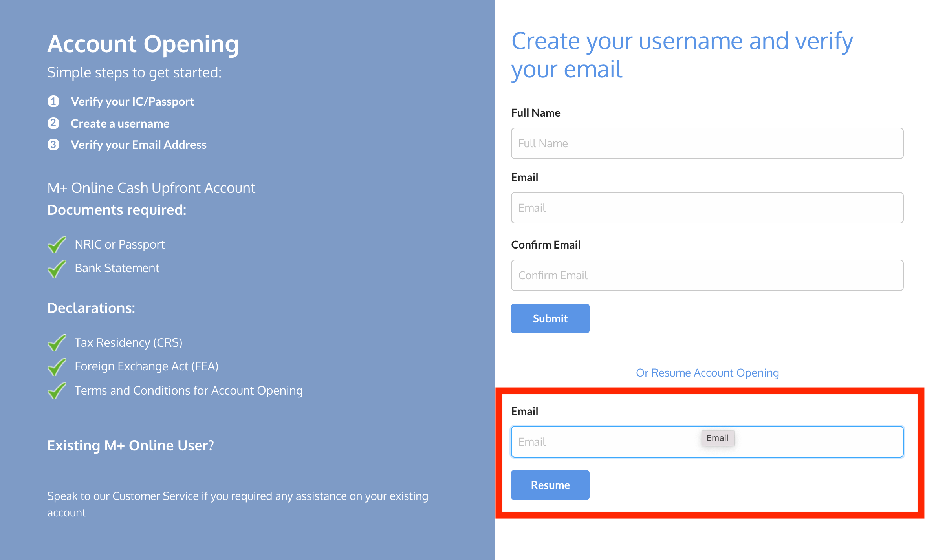Click the 'Full Name' field label
This screenshot has height=560, width=947.
point(536,113)
